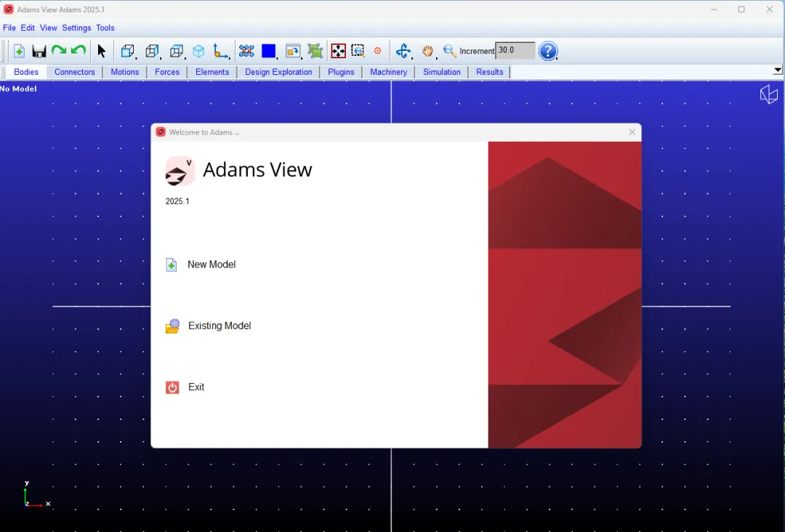
Task: Switch to the Design Exploration tab
Action: tap(278, 72)
